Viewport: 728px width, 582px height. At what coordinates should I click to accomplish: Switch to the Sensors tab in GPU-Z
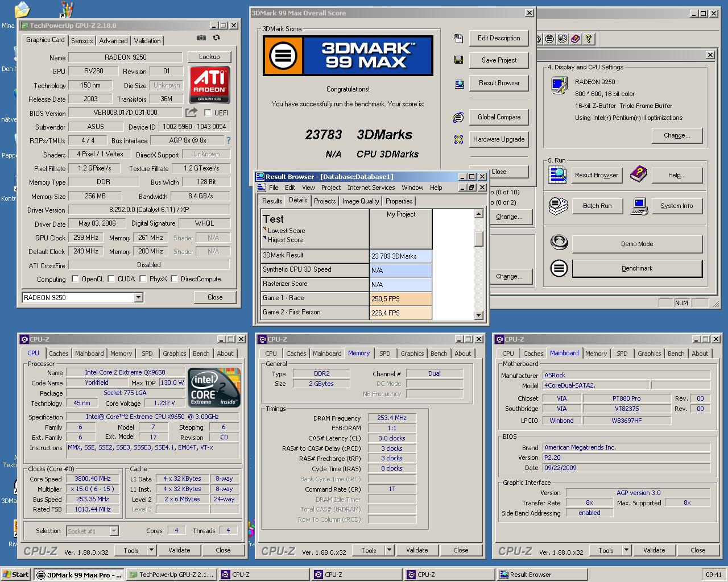82,41
